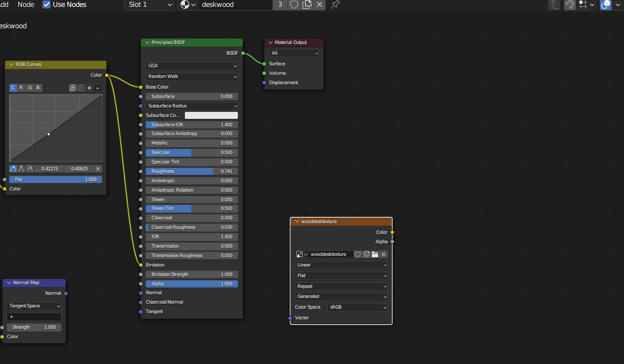
Task: Set curve handle to Auto Clamped type
Action: pyautogui.click(x=30, y=168)
